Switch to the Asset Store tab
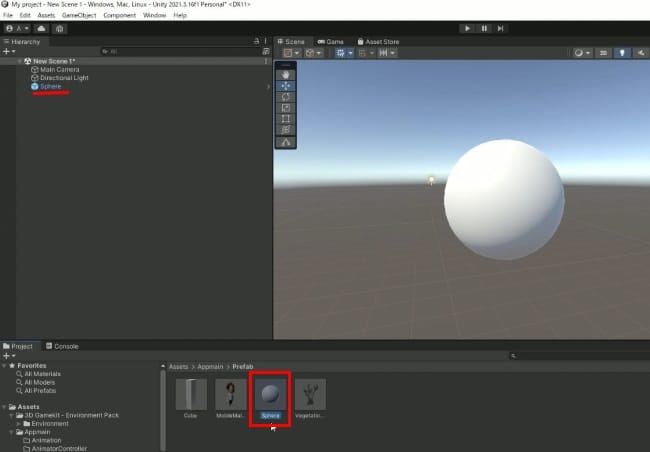Viewport: 650px width, 452px height. click(x=378, y=41)
